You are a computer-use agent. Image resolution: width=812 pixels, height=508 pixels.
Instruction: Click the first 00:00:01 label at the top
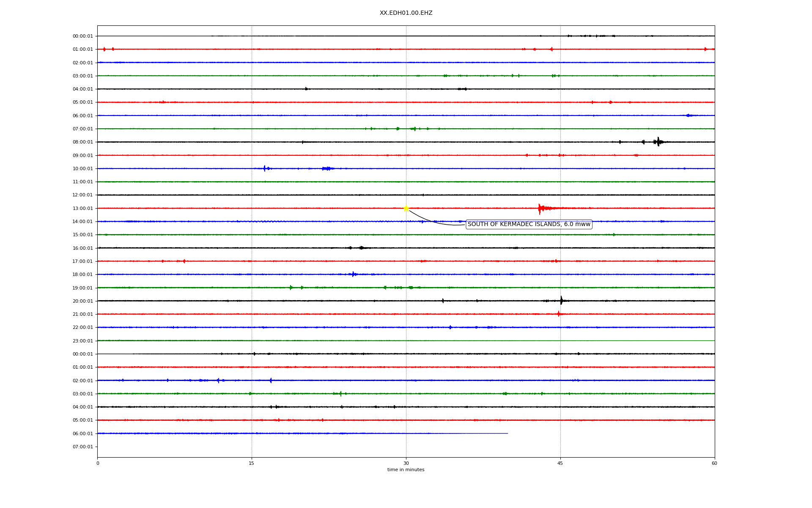click(82, 36)
